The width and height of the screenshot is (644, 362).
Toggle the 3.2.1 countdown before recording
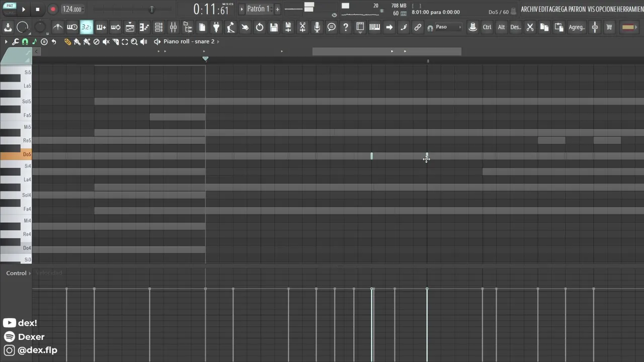click(x=87, y=27)
